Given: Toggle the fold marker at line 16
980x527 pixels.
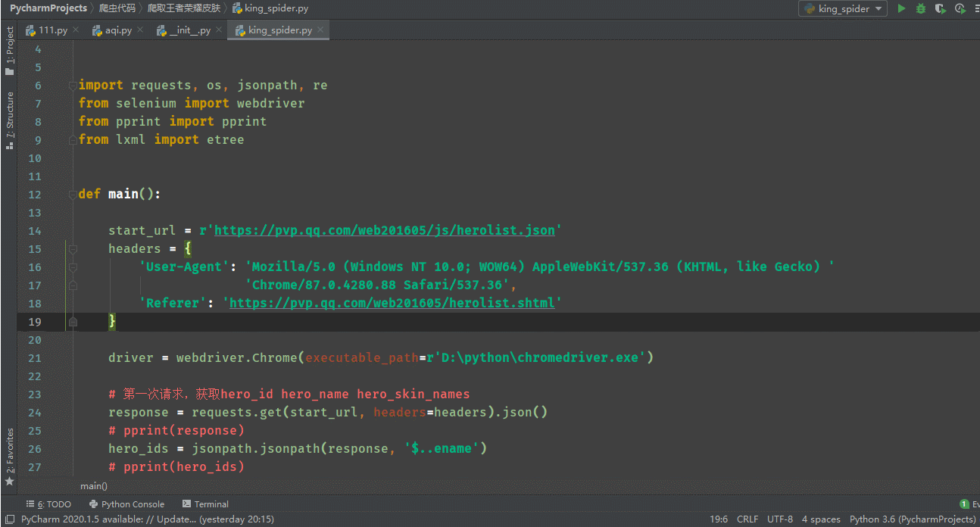Looking at the screenshot, I should point(73,267).
